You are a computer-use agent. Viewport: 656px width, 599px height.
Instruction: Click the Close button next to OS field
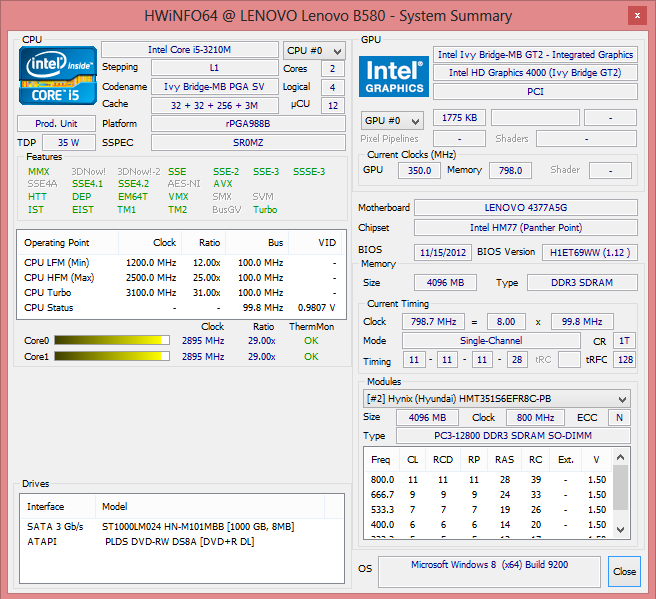[x=624, y=571]
